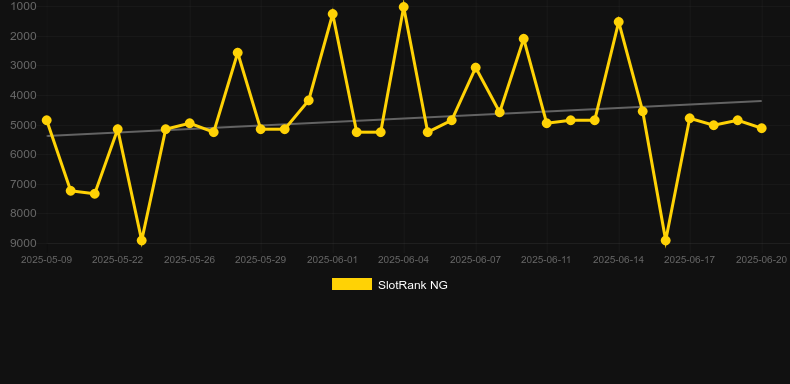Select the data point above 2025-05-22
The height and width of the screenshot is (384, 790).
117,130
